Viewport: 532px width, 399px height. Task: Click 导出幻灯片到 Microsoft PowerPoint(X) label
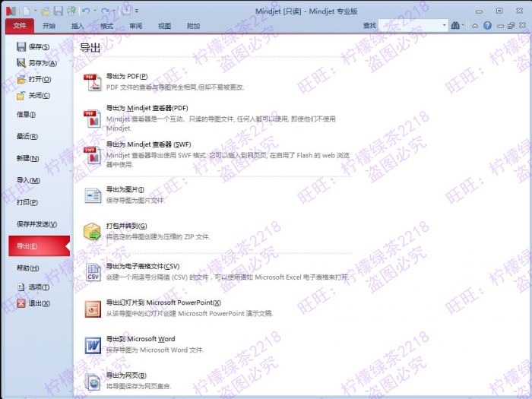pyautogui.click(x=163, y=302)
